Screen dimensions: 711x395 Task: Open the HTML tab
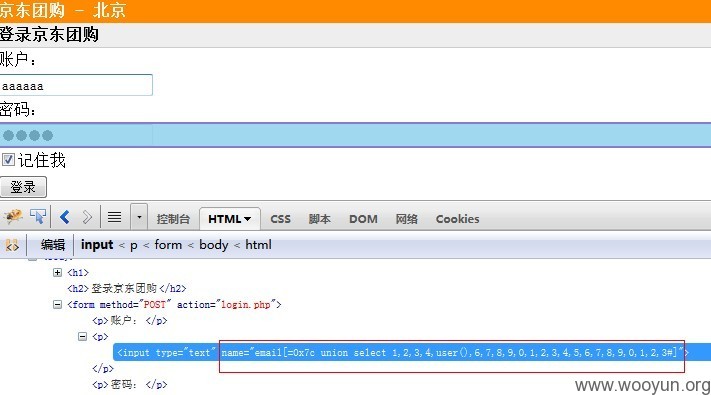pyautogui.click(x=229, y=219)
